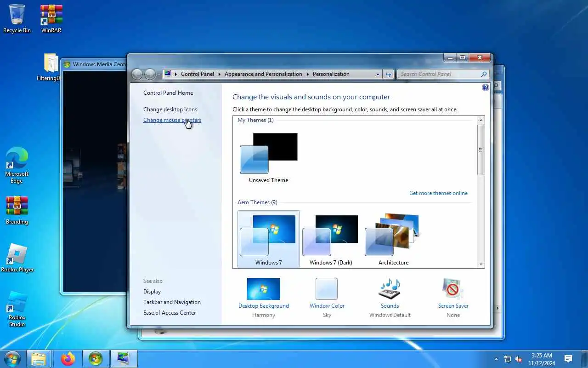This screenshot has height=368, width=588.
Task: Select the Branding archive on the desktop
Action: pos(17,211)
